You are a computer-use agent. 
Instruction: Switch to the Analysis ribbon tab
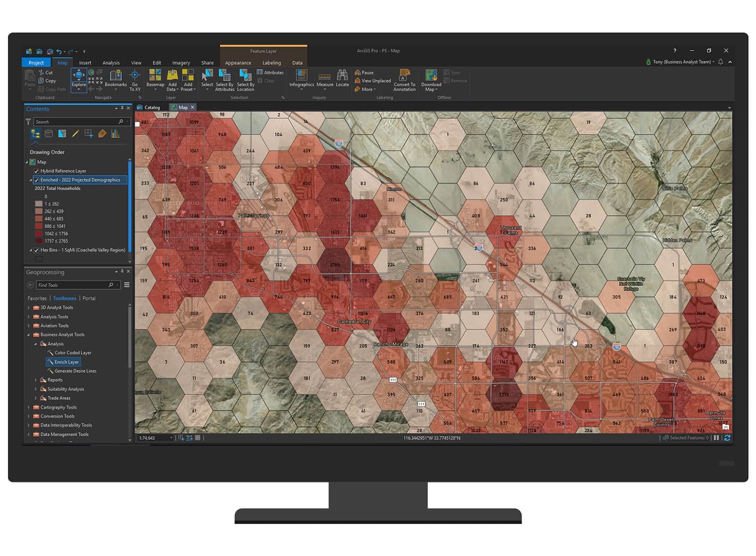(x=111, y=62)
